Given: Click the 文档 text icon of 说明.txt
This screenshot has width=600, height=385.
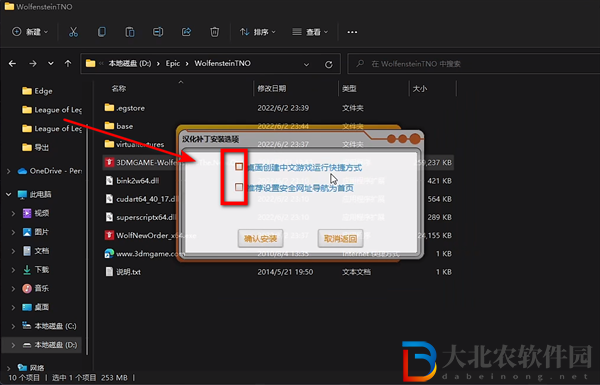Looking at the screenshot, I should pyautogui.click(x=109, y=272).
